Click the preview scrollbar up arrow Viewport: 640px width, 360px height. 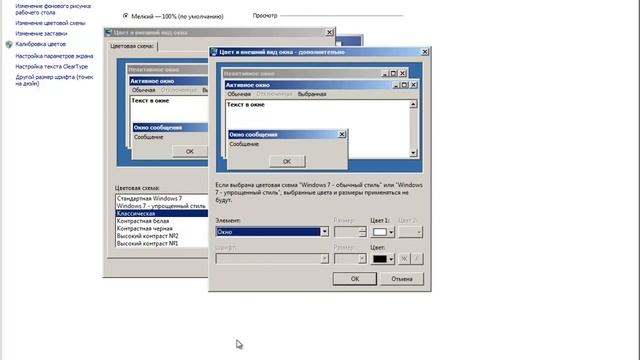click(x=413, y=104)
